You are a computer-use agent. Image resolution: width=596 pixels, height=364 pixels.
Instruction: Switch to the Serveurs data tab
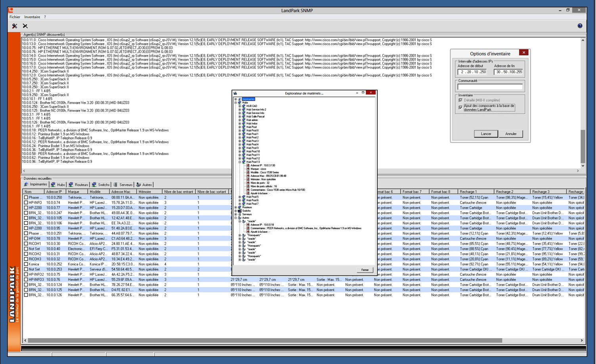(x=123, y=185)
